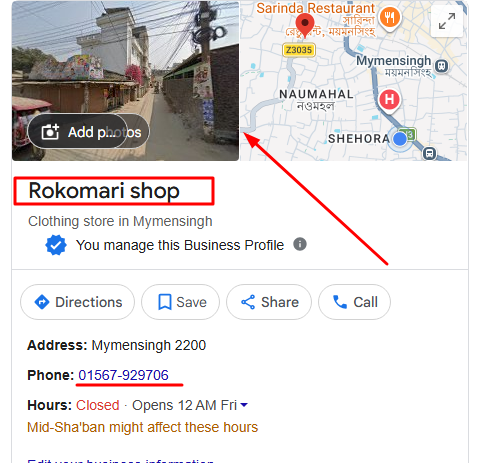Screen dimensions: 491x463
Task: Save Rokomari shop to list
Action: pos(181,302)
